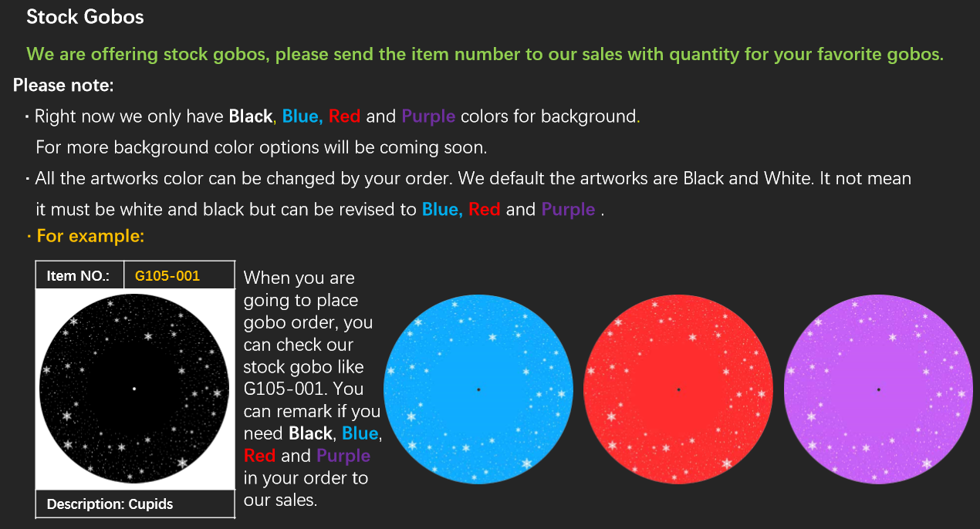Viewport: 980px width, 529px height.
Task: Pick the red gobo circle
Action: pos(678,389)
